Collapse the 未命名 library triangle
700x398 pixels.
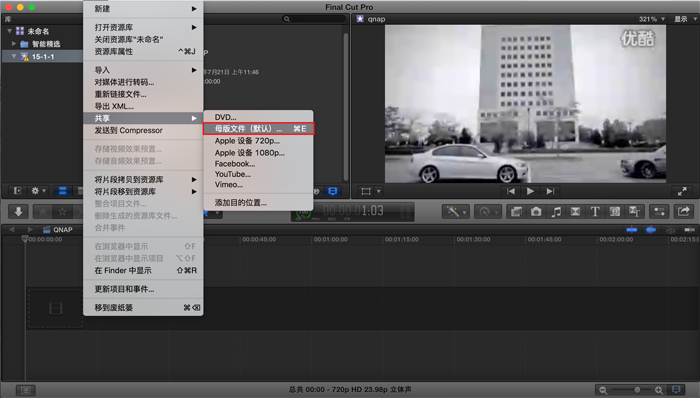coord(9,31)
